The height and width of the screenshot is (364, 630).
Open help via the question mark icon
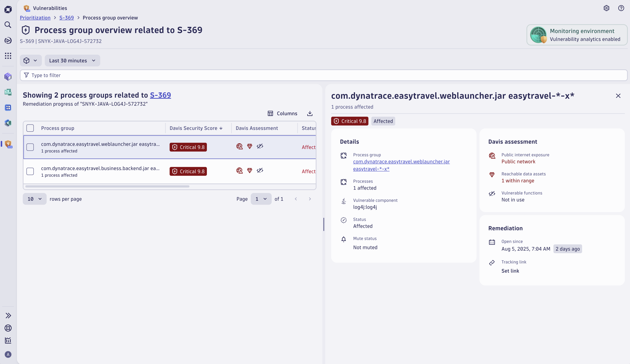pyautogui.click(x=621, y=8)
